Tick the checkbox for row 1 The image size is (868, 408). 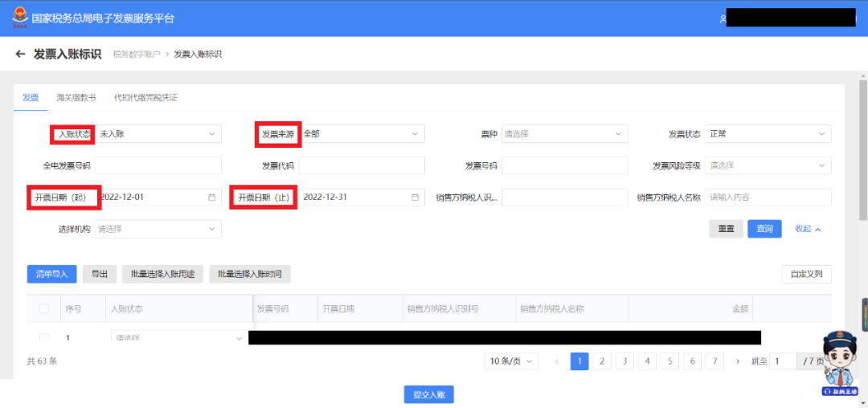pyautogui.click(x=43, y=337)
